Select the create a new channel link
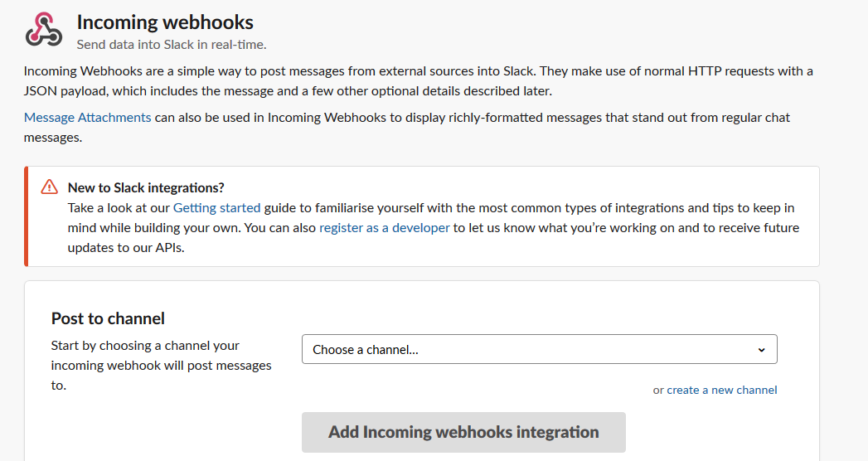This screenshot has height=461, width=868. coord(722,390)
